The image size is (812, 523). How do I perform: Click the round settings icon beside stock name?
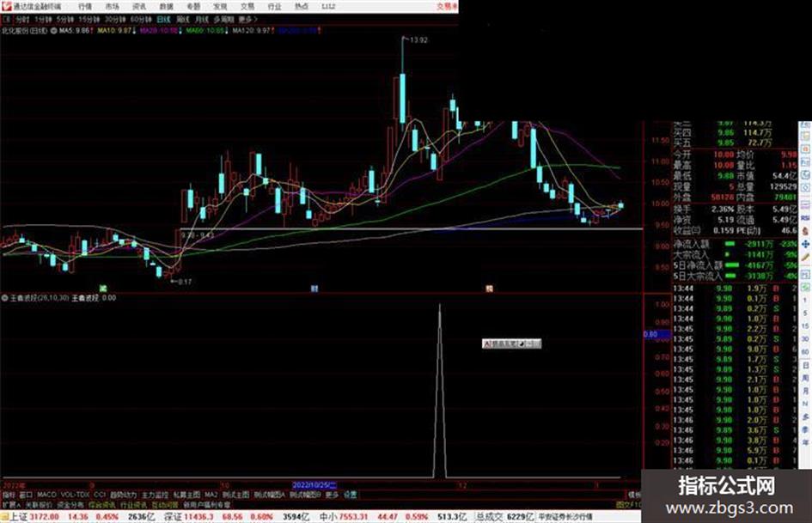click(x=54, y=31)
